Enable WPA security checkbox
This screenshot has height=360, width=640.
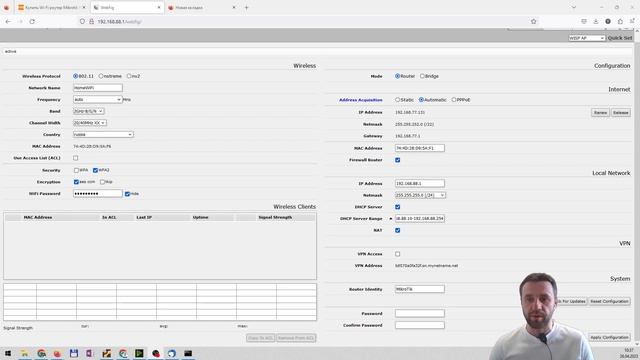76,170
